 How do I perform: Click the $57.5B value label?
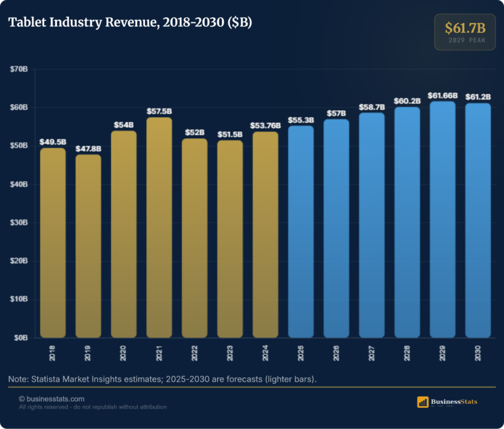click(159, 111)
